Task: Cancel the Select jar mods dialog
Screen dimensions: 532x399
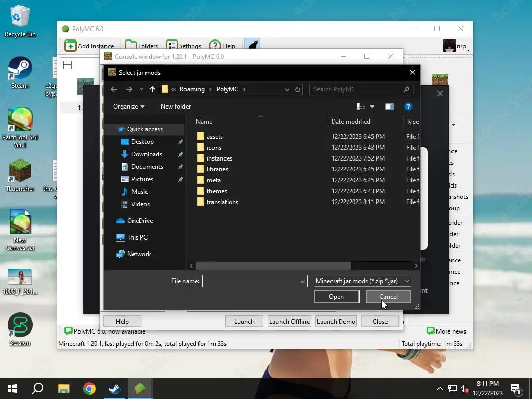Action: (389, 297)
